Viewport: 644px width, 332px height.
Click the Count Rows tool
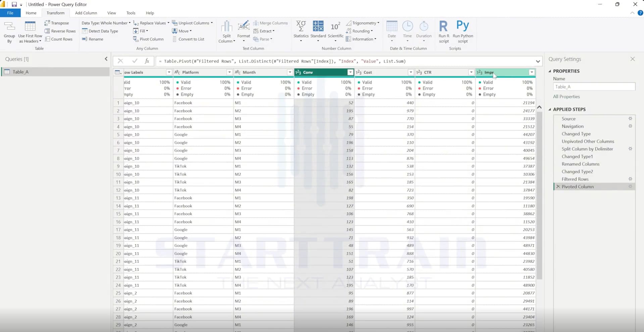[58, 39]
